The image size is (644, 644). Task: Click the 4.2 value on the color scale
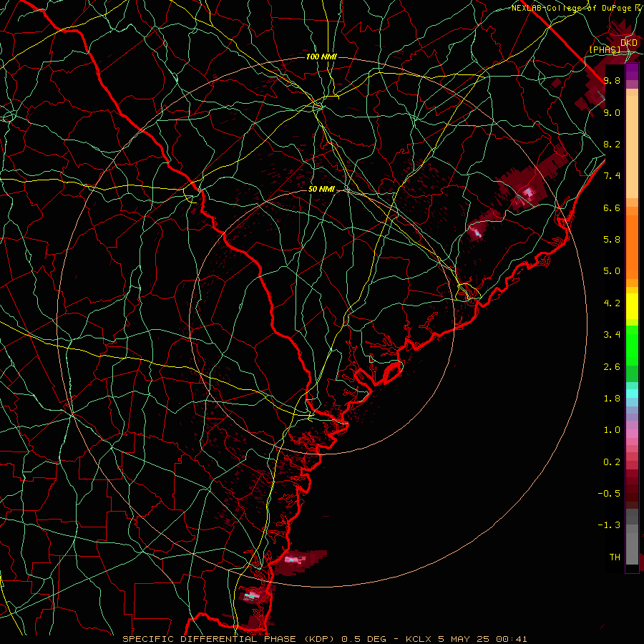pos(612,303)
